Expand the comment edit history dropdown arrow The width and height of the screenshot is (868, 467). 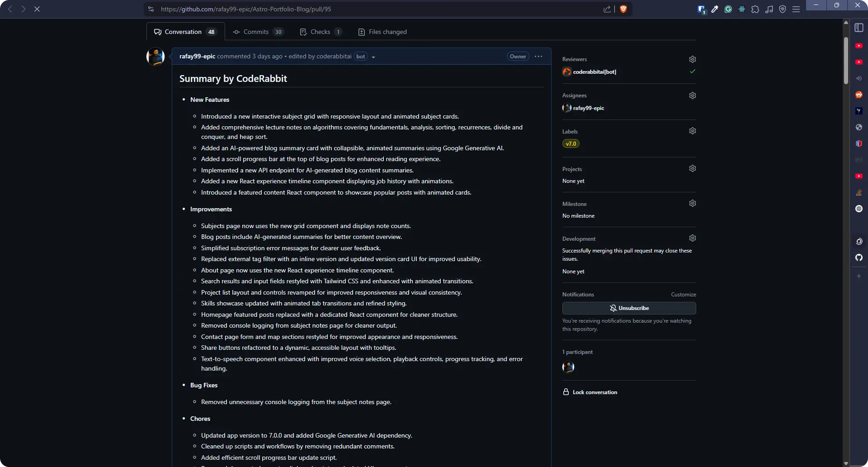[373, 57]
